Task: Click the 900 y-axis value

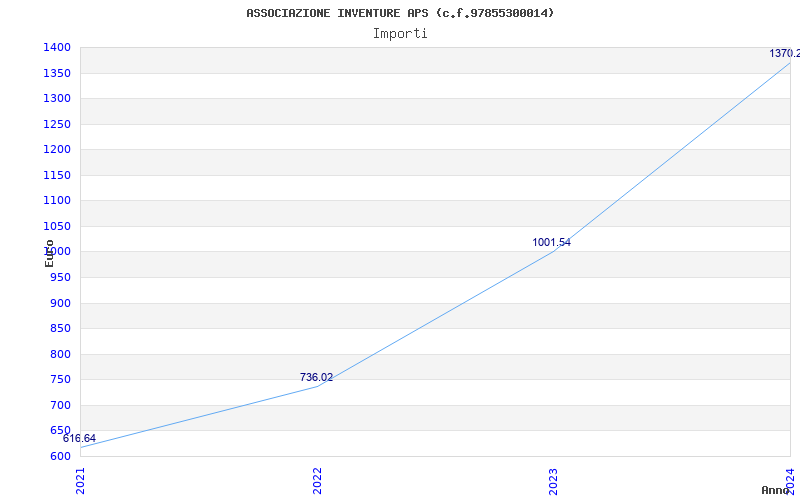Action: pyautogui.click(x=60, y=303)
